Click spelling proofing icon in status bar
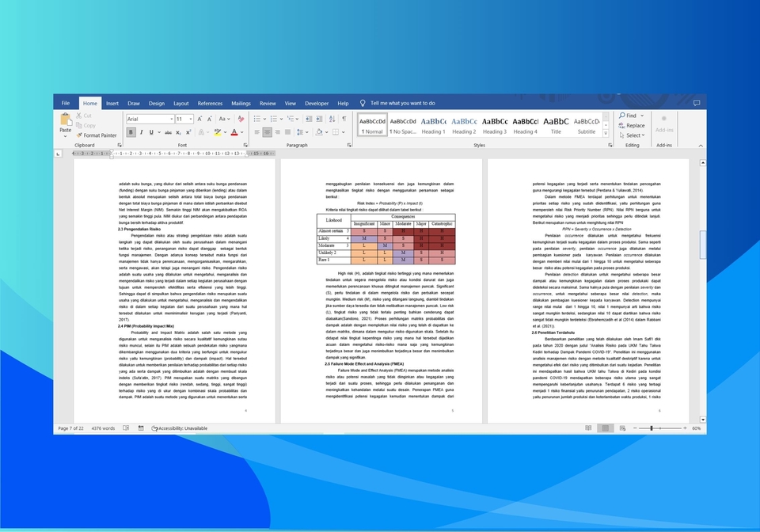Screen dimensions: 760x532 (126, 428)
